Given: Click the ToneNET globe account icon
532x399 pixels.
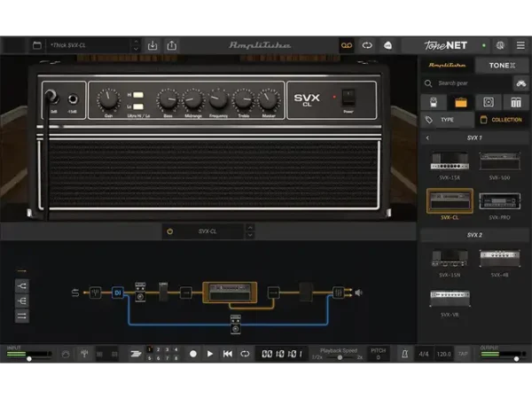Looking at the screenshot, I should 500,45.
